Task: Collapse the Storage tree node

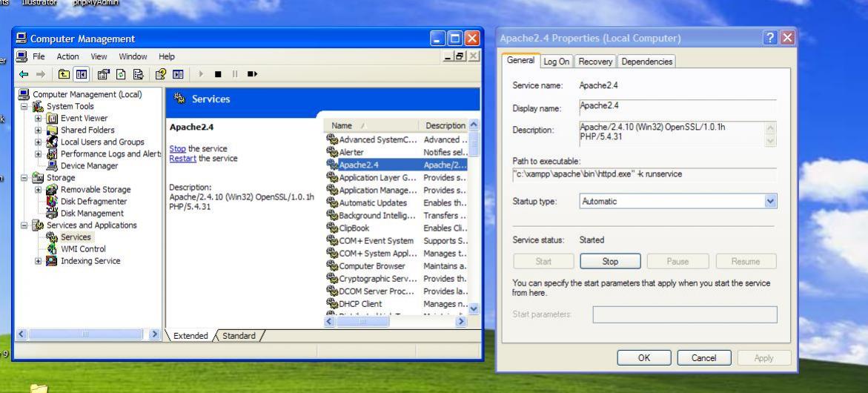Action: pyautogui.click(x=24, y=178)
